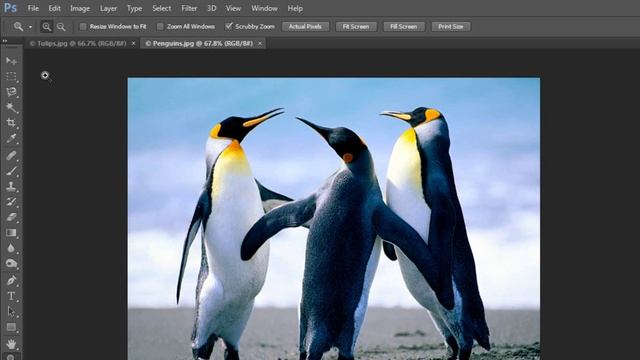
Task: Click the Fill Screen button
Action: [404, 27]
